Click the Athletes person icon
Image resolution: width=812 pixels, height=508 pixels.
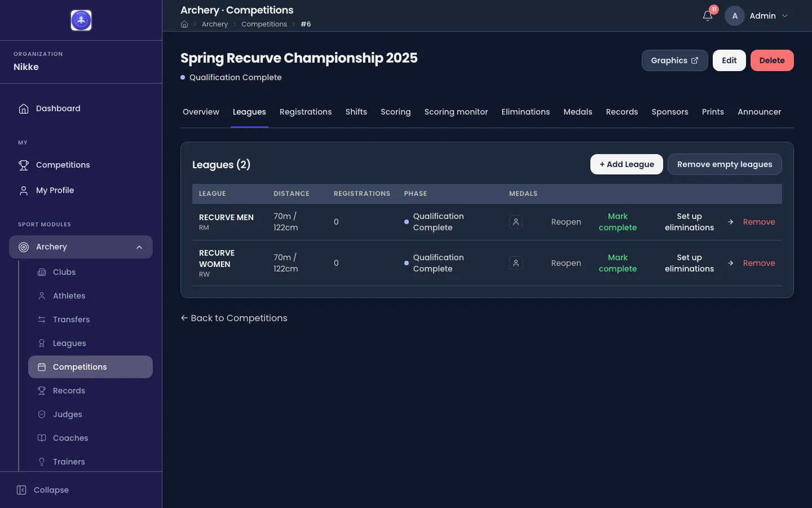coord(42,296)
